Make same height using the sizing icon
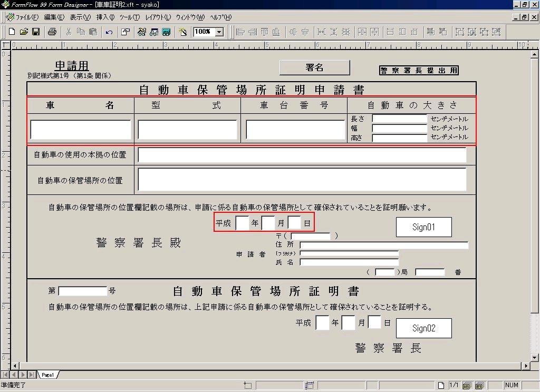540x392 pixels. 402,32
